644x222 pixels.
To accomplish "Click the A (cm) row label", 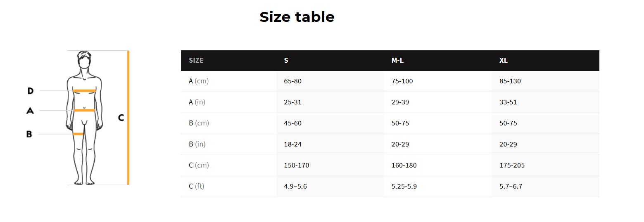I will 199,81.
